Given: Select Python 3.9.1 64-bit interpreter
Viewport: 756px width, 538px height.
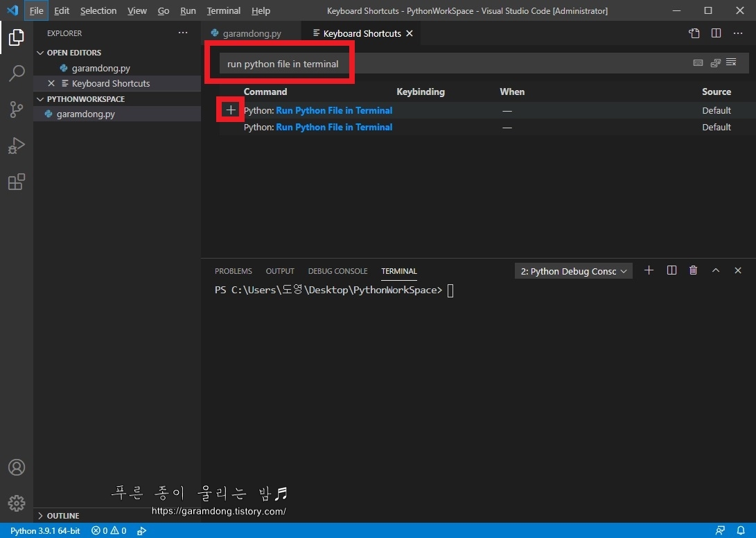Looking at the screenshot, I should [x=45, y=531].
